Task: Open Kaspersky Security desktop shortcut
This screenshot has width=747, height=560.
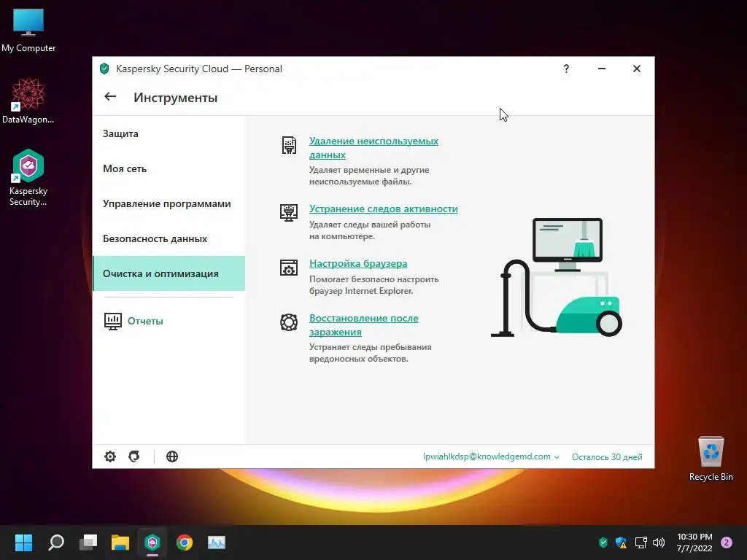Action: pyautogui.click(x=28, y=178)
